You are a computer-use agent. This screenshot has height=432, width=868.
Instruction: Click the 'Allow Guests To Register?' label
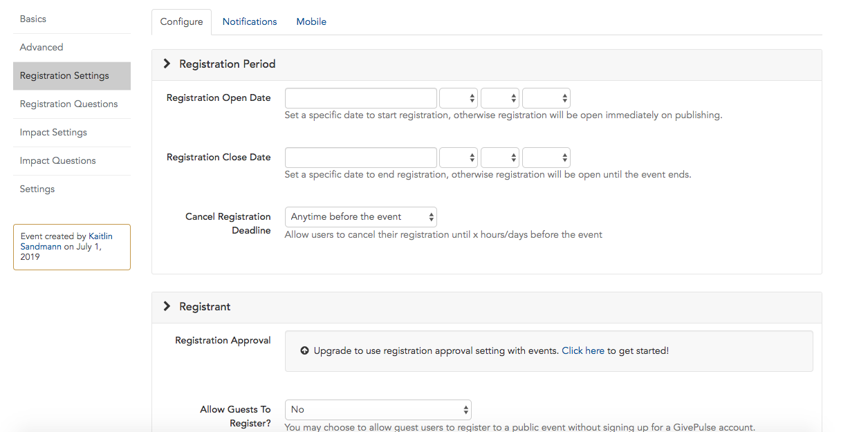point(236,416)
